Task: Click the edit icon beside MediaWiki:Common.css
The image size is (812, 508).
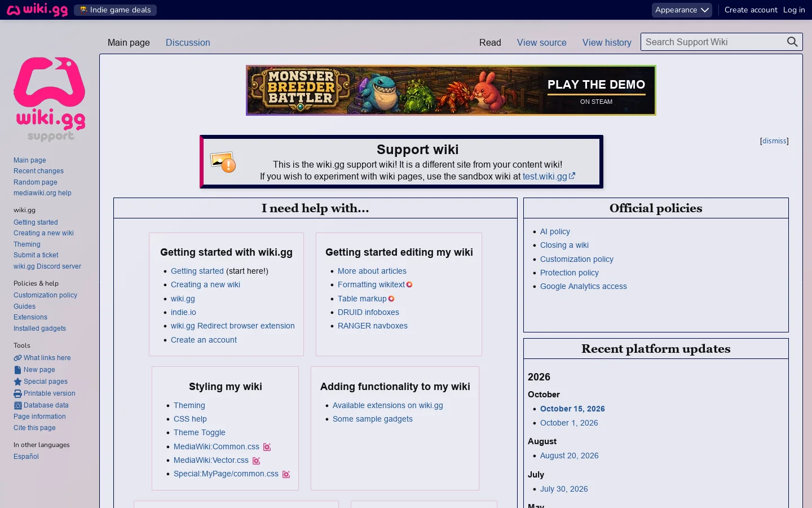Action: (x=267, y=447)
